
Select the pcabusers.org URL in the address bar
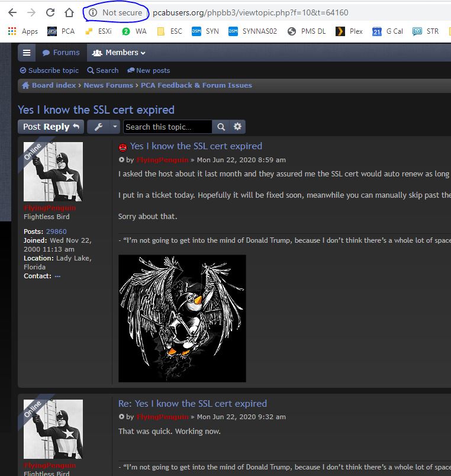coord(250,13)
